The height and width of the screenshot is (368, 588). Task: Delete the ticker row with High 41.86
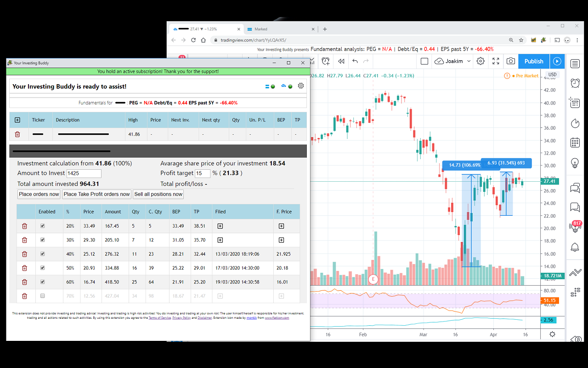pos(17,134)
